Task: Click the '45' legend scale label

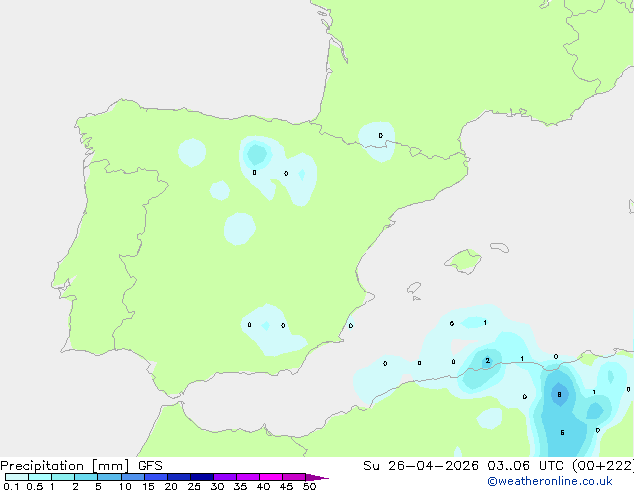Action: coord(286,486)
